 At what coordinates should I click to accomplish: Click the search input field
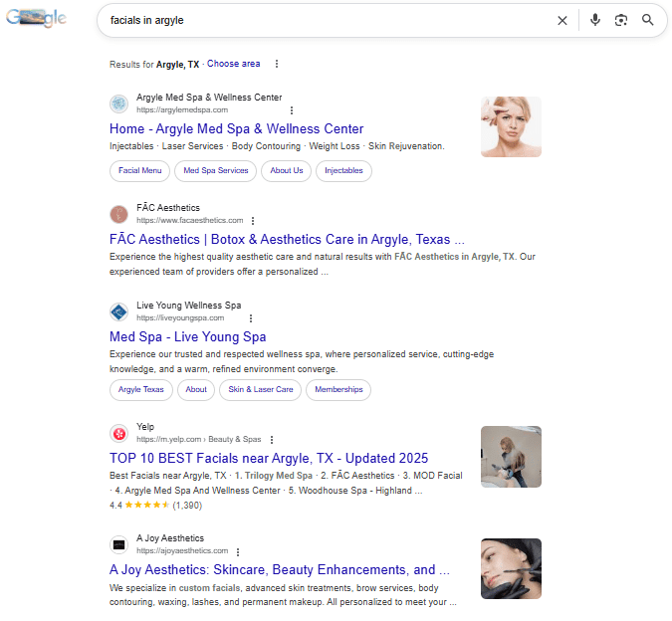pos(330,20)
